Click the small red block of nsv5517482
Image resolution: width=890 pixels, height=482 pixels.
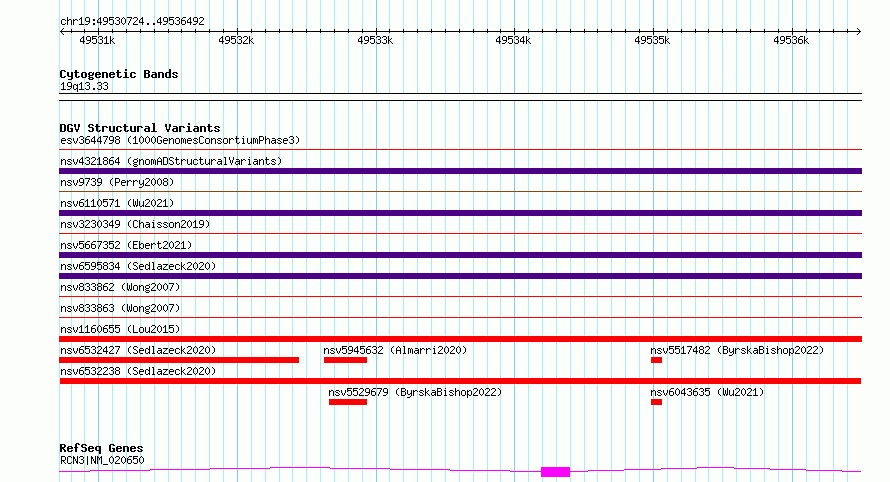[657, 360]
